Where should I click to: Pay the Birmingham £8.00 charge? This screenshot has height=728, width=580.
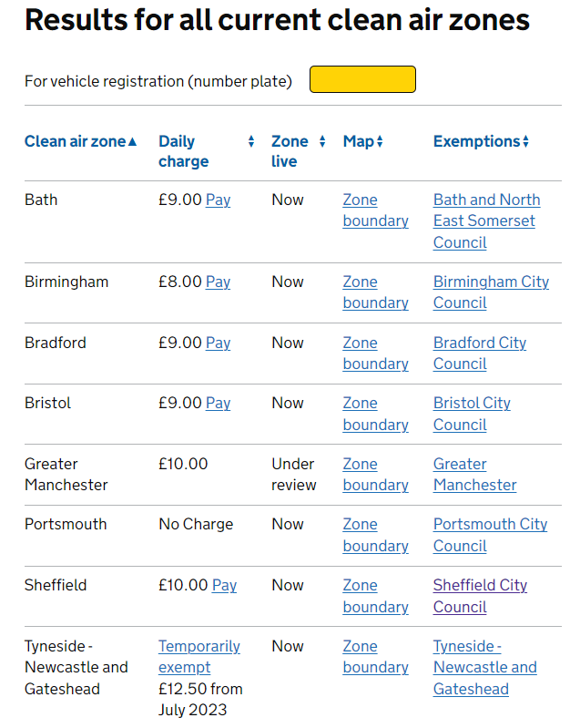click(218, 282)
